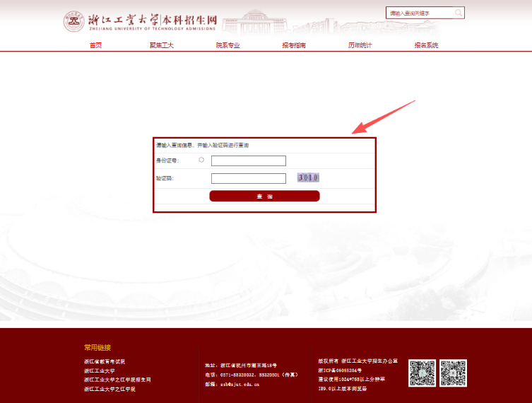
Task: Open the 聚焦工大 menu item
Action: (x=162, y=45)
